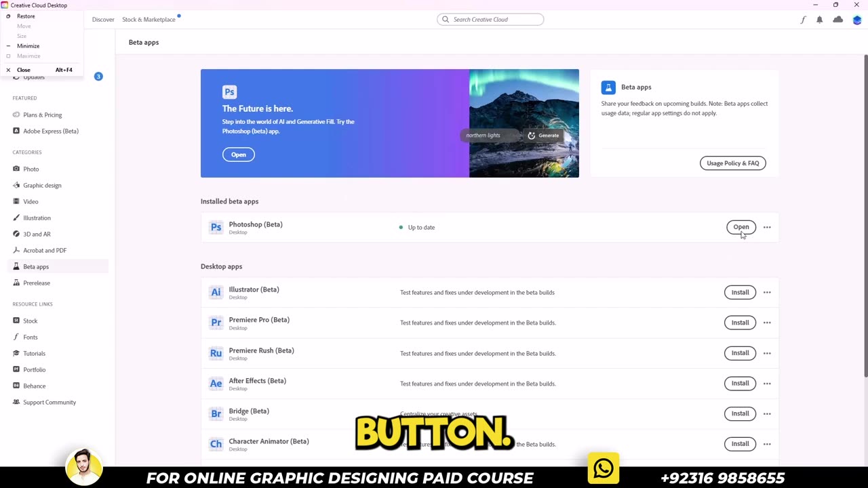Viewport: 868px width, 488px height.
Task: Open Stock under Resource Links
Action: [x=30, y=321]
